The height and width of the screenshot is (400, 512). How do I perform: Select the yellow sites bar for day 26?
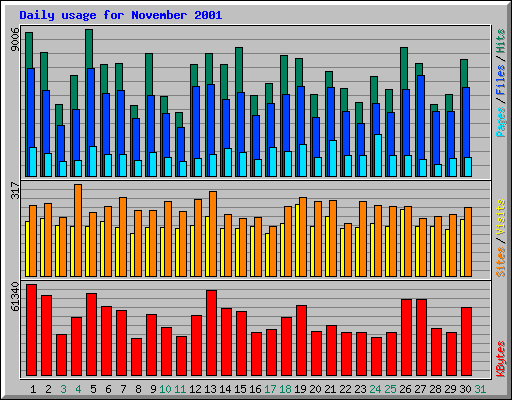[x=402, y=243]
